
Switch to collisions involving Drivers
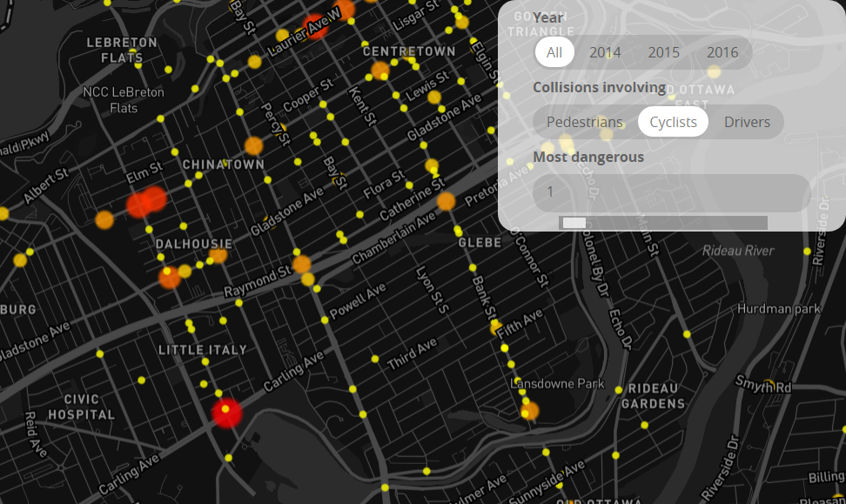(747, 122)
